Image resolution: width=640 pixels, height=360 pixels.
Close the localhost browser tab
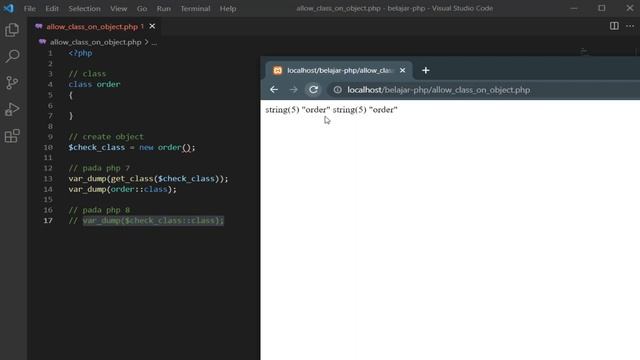pos(402,70)
